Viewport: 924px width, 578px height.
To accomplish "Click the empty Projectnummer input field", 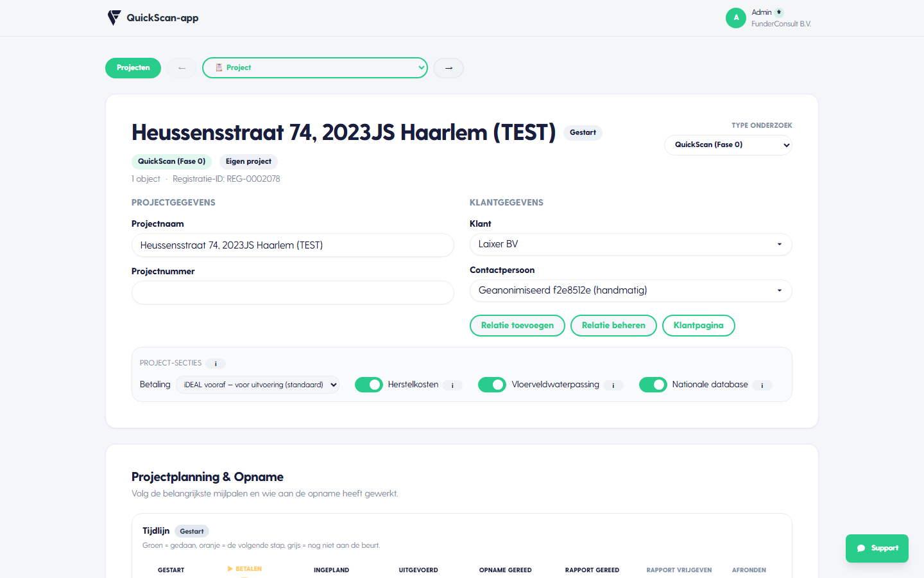I will [293, 293].
